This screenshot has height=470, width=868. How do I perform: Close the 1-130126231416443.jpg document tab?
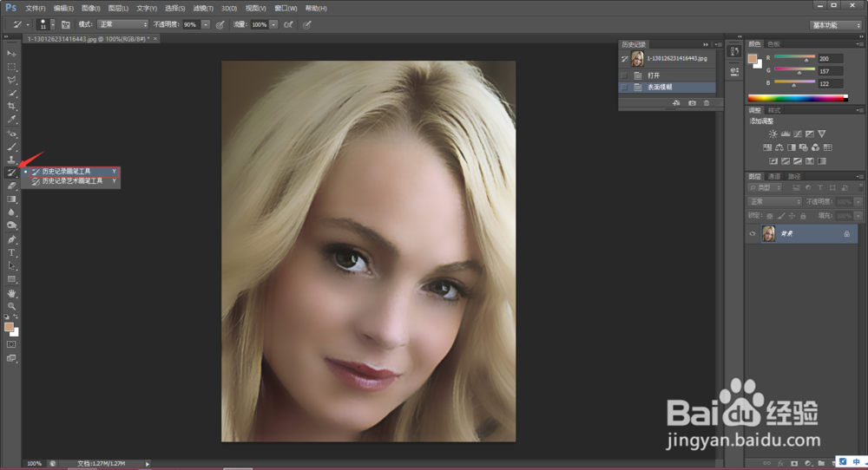point(155,39)
